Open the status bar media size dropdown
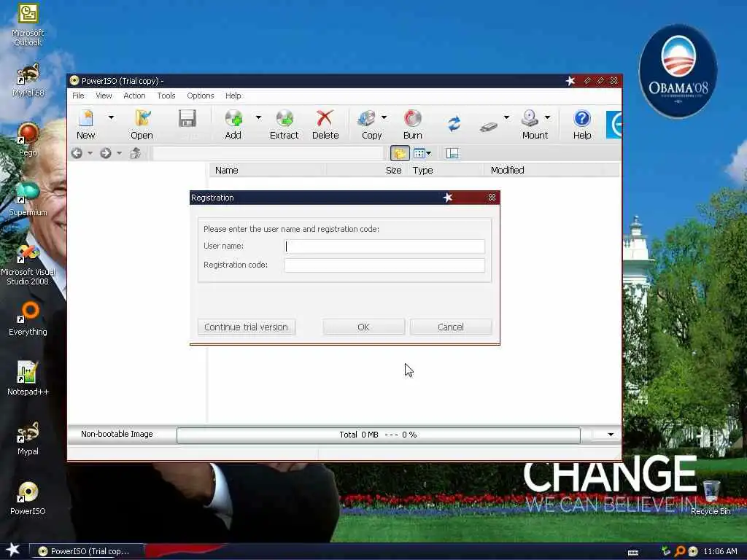This screenshot has height=560, width=747. [x=611, y=435]
